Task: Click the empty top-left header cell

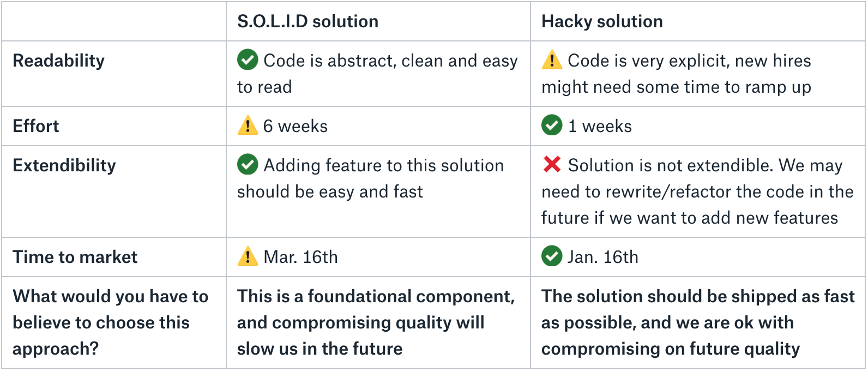Action: click(113, 21)
